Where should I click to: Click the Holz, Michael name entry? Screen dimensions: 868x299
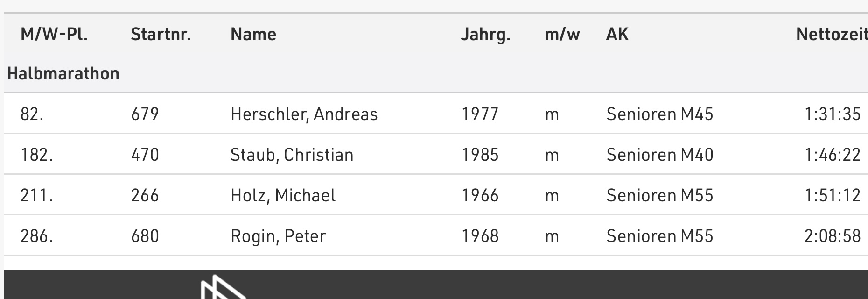click(x=283, y=196)
